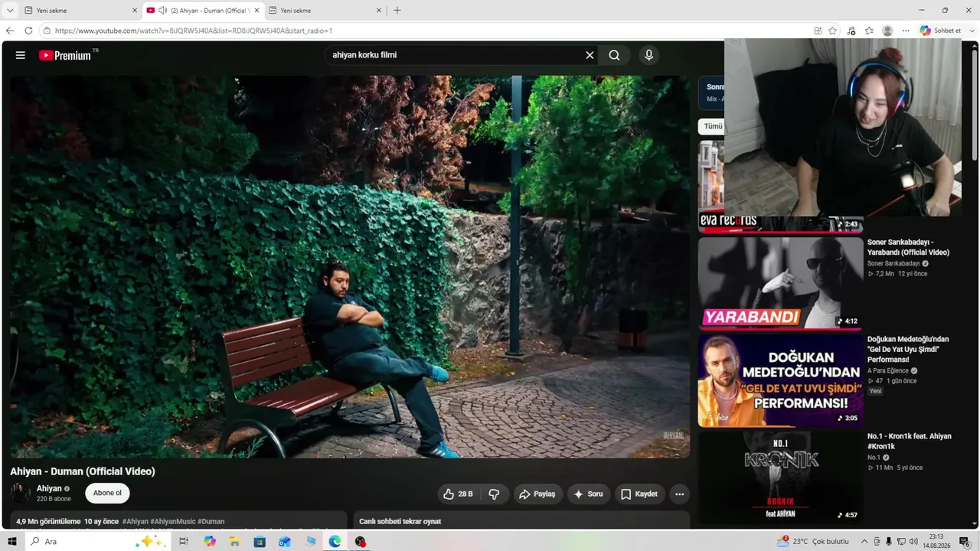Close the Ahiyan - Duman tab
Image resolution: width=980 pixels, height=551 pixels.
tap(256, 11)
